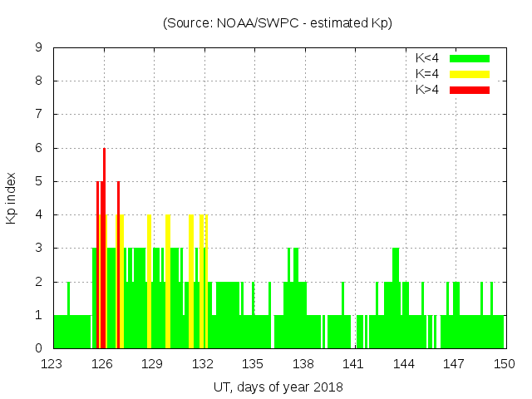This screenshot has width=532, height=399.
Task: Select the K>4 legend label text
Action: [x=427, y=89]
